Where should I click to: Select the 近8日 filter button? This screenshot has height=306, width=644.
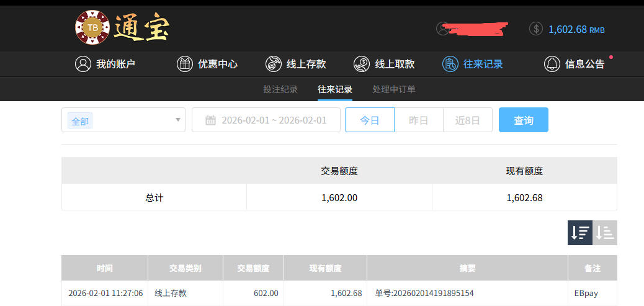coord(468,120)
